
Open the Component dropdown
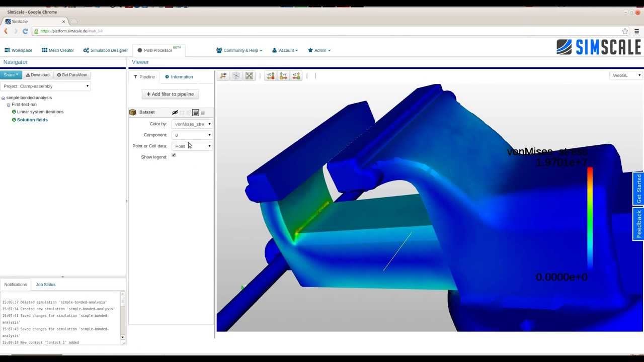192,135
